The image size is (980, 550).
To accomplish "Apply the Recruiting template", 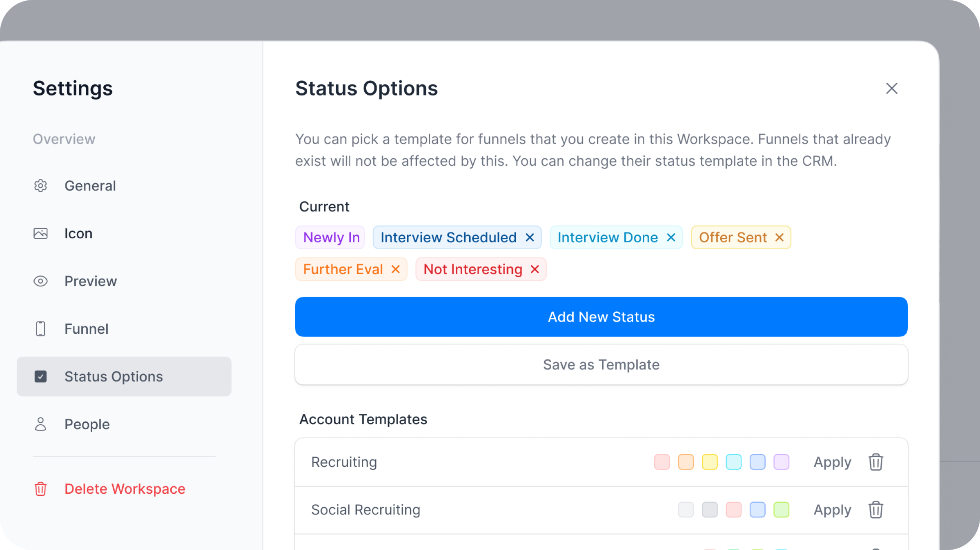I will tap(832, 462).
